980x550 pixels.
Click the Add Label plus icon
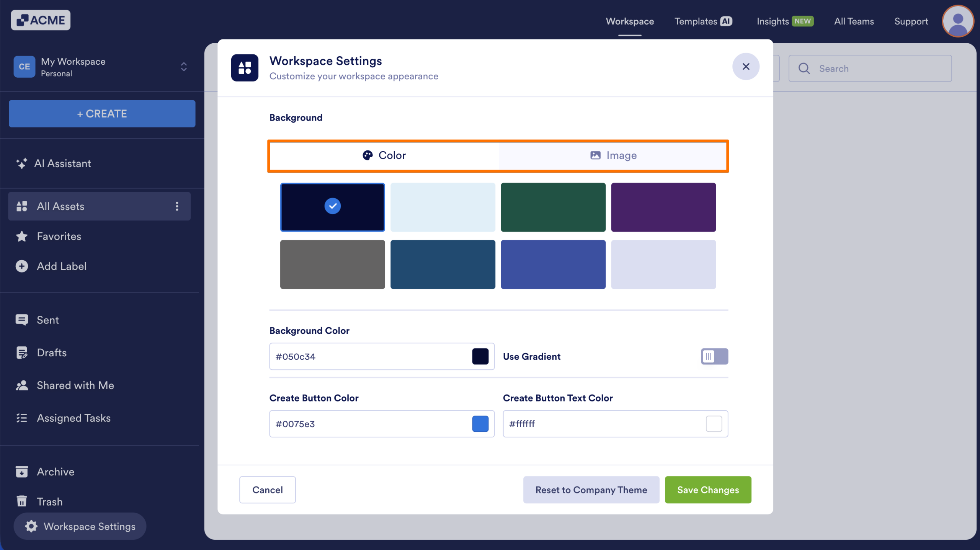coord(22,266)
